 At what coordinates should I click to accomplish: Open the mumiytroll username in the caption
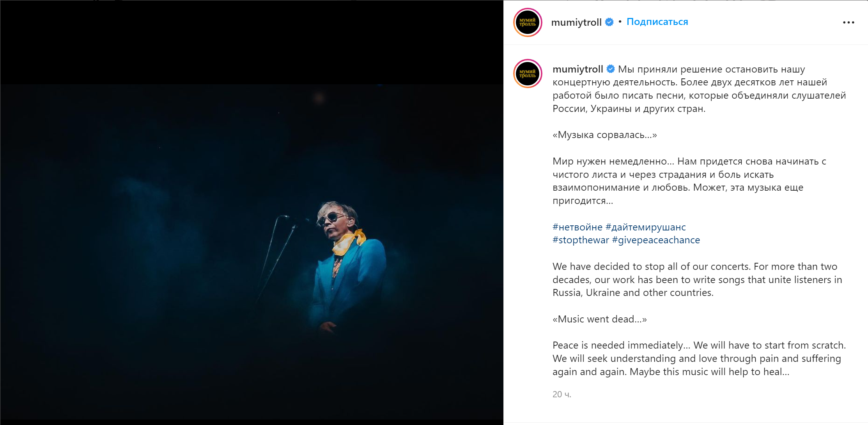coord(577,69)
